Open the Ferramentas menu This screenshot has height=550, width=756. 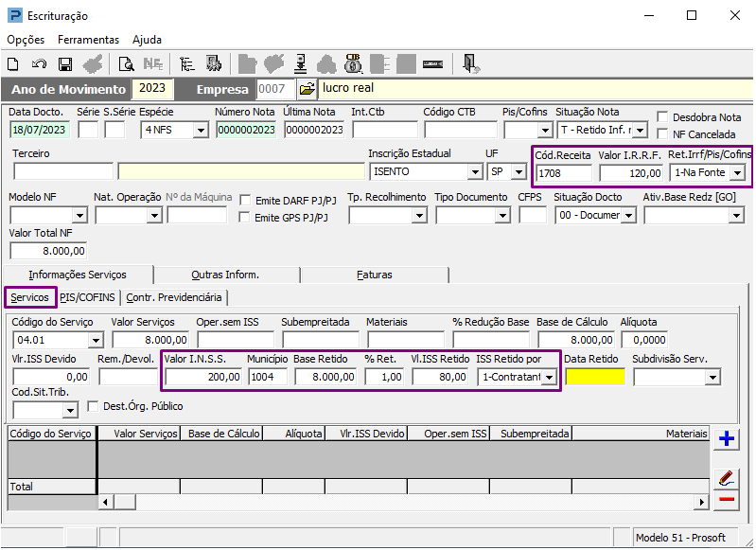point(88,40)
